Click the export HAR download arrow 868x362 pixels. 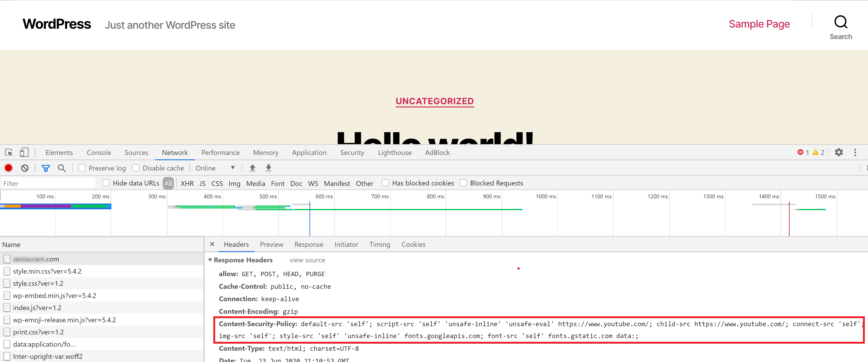click(x=269, y=168)
